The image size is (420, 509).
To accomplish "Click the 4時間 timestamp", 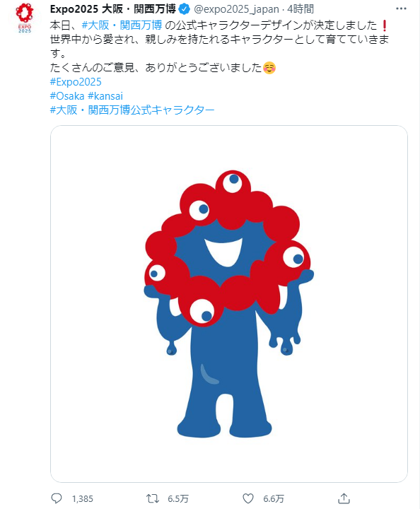I will (x=301, y=9).
